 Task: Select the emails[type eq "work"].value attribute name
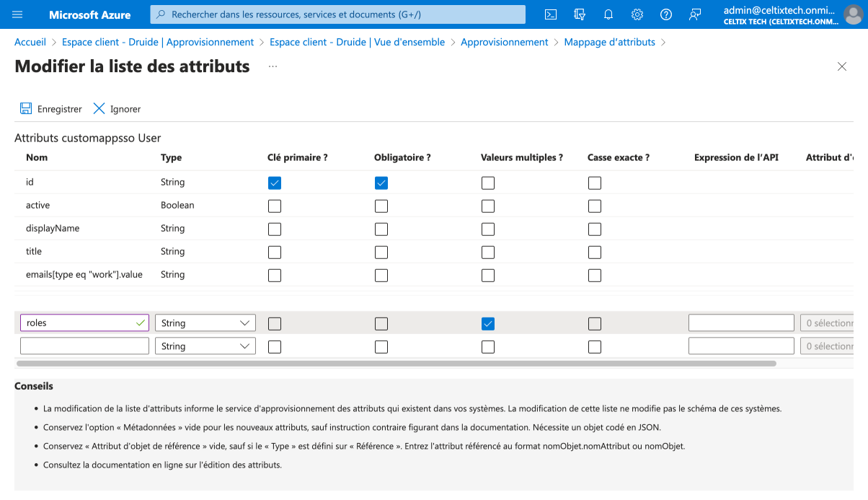pos(84,274)
